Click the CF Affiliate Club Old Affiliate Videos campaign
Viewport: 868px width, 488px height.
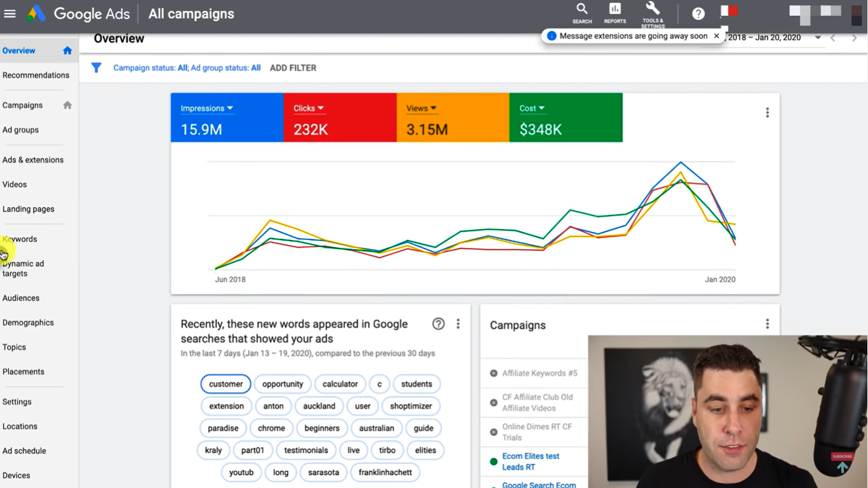pos(537,403)
